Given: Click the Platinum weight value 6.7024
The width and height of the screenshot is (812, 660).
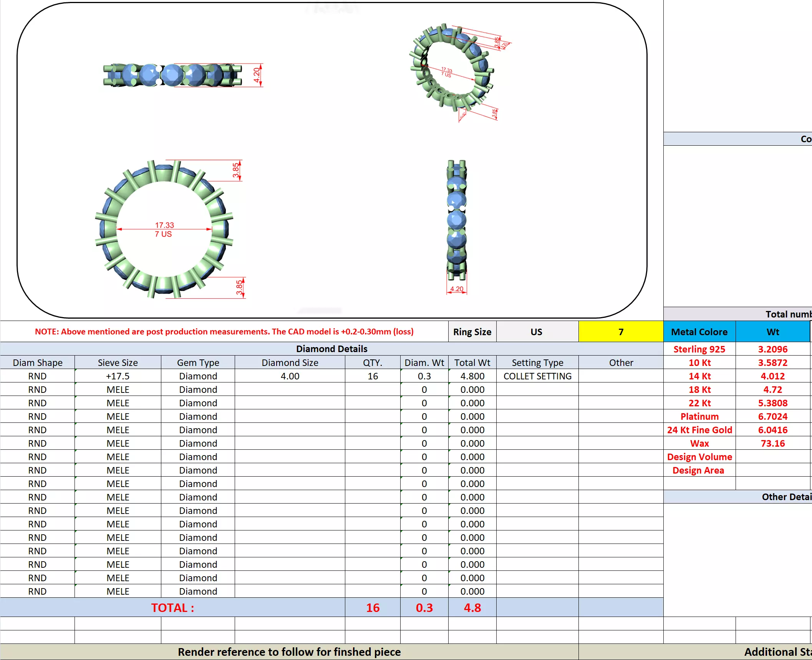Looking at the screenshot, I should pos(772,416).
